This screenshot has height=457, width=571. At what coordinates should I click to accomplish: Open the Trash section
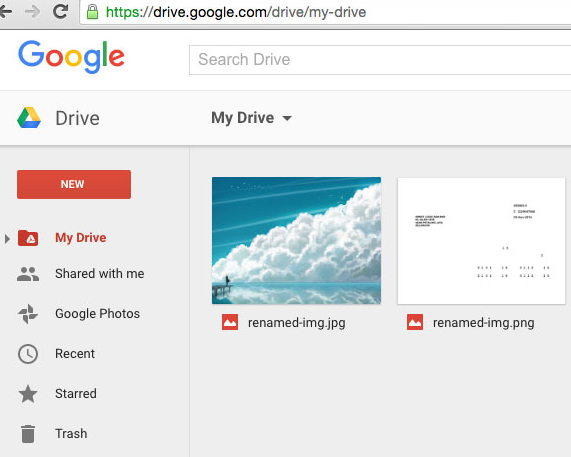(71, 434)
